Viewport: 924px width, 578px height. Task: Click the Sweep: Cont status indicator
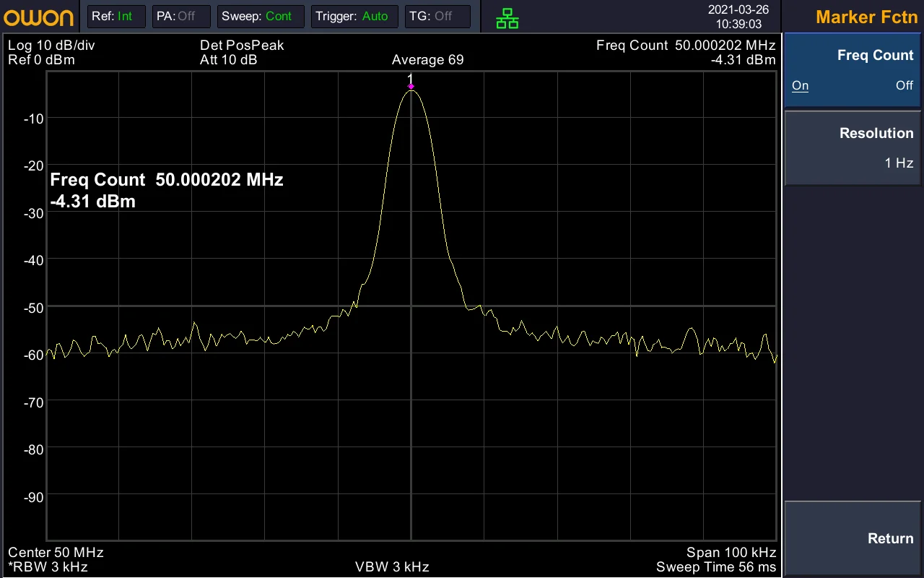click(261, 16)
